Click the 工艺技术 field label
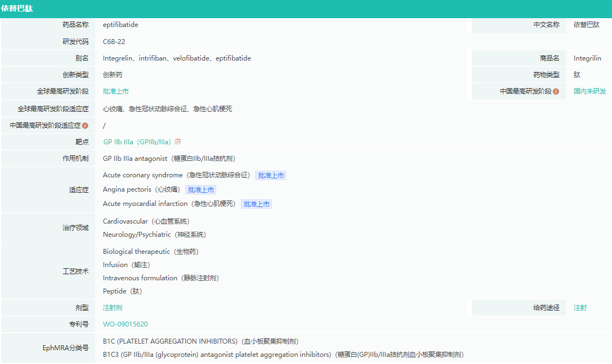Image resolution: width=612 pixels, height=364 pixels. (76, 271)
